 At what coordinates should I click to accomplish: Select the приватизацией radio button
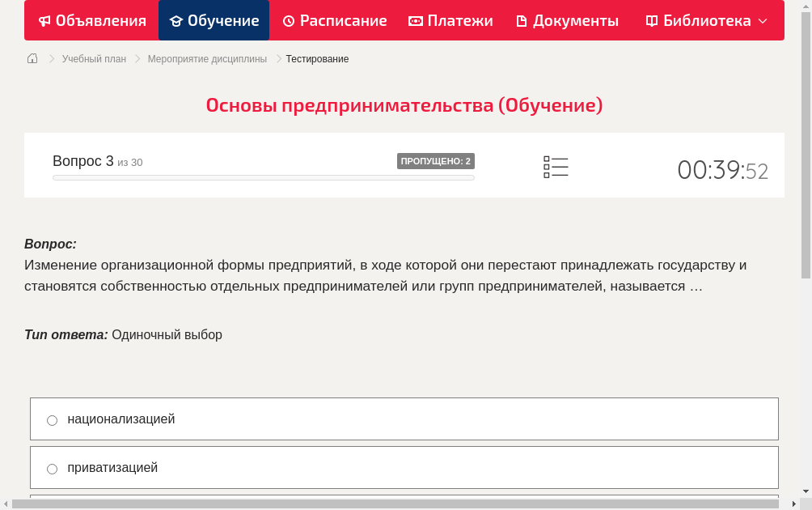click(x=52, y=469)
